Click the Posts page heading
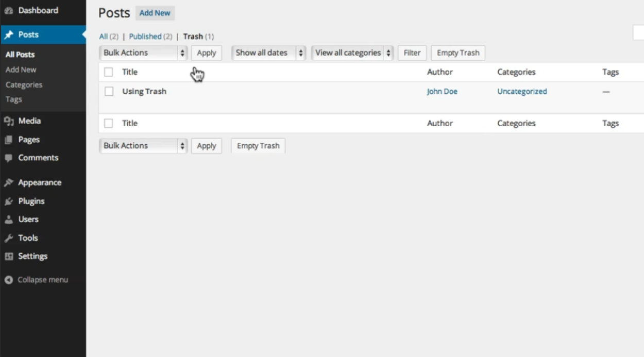 pos(114,13)
